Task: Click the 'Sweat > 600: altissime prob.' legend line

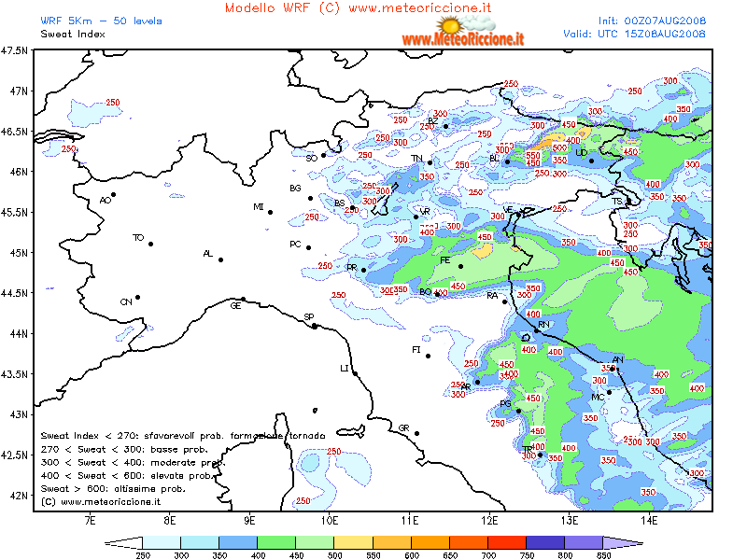Action: pyautogui.click(x=112, y=488)
